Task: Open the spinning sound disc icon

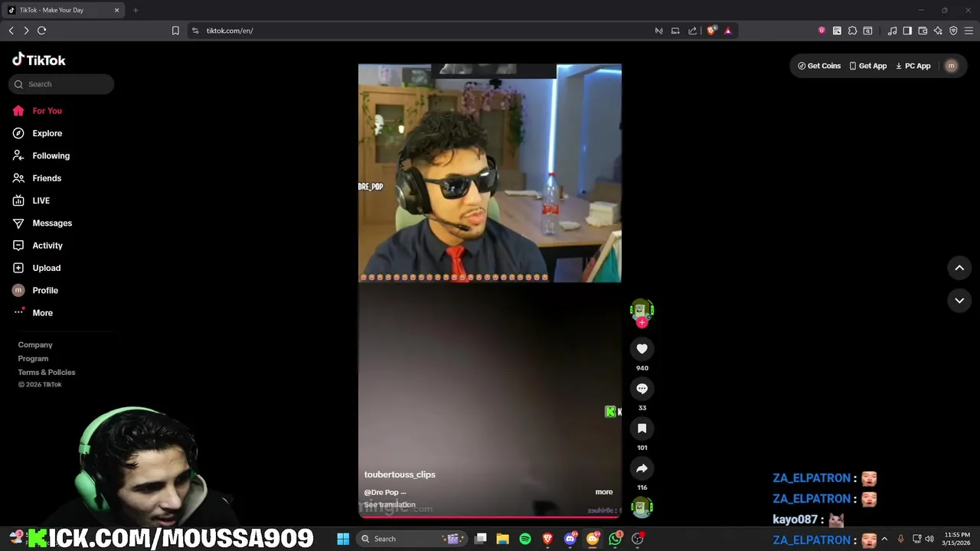Action: [x=642, y=507]
